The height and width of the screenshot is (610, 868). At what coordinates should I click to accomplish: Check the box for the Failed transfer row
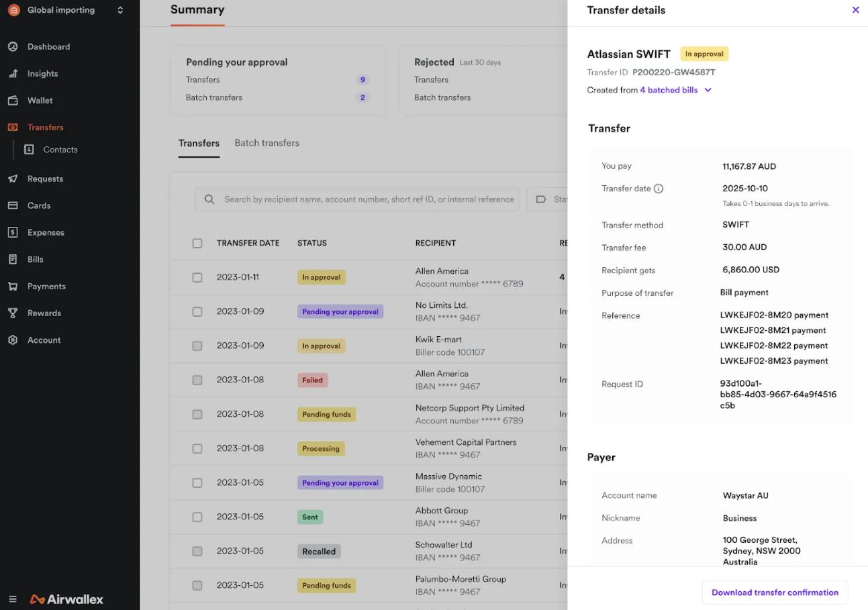tap(197, 380)
